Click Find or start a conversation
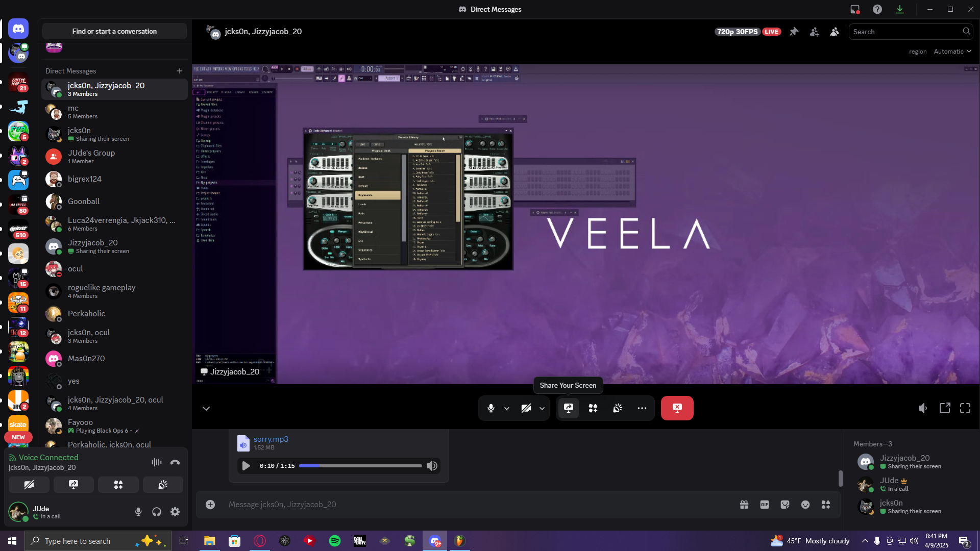The image size is (980, 551). pyautogui.click(x=114, y=32)
